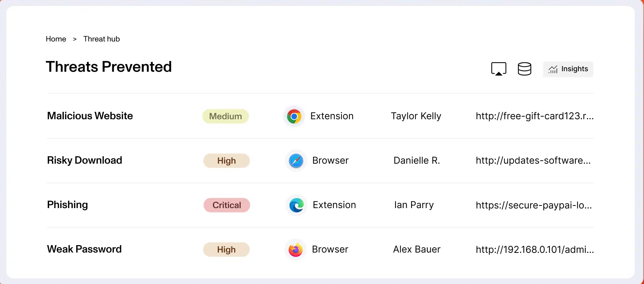Click the Firefox browser icon
The image size is (644, 284).
[295, 250]
